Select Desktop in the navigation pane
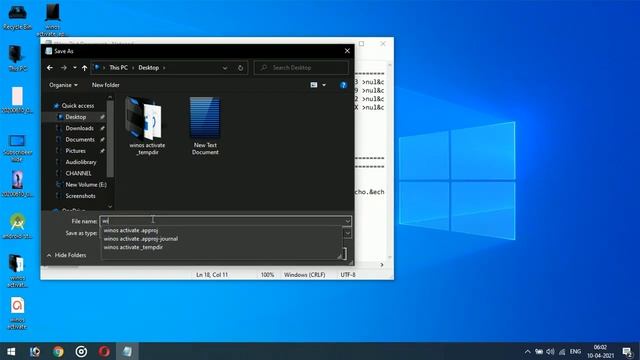The width and height of the screenshot is (640, 360). click(x=76, y=117)
